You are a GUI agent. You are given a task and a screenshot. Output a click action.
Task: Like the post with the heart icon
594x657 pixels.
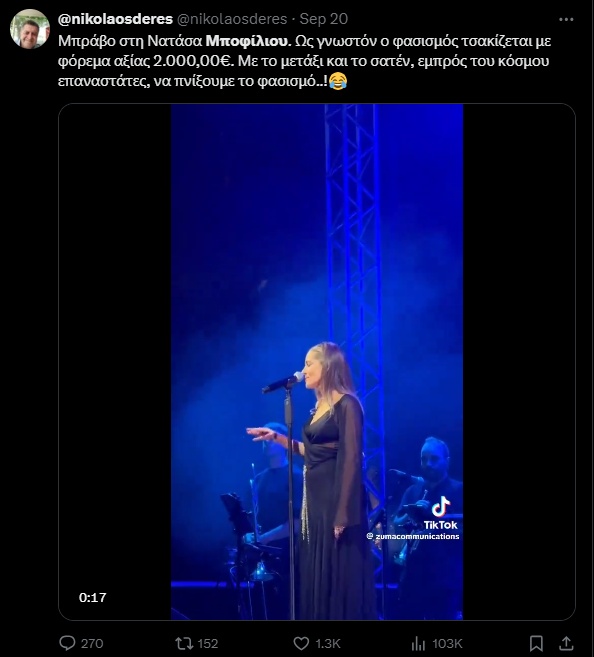[x=301, y=643]
